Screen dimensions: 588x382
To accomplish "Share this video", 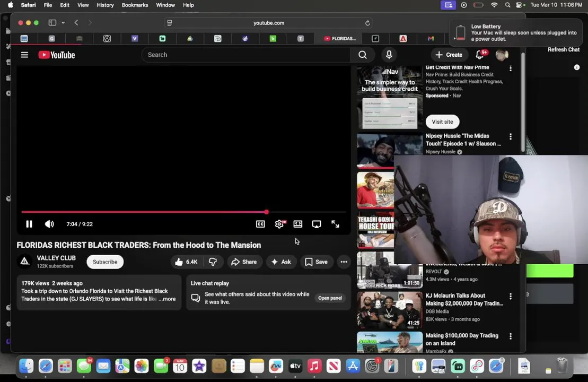I will click(x=244, y=262).
